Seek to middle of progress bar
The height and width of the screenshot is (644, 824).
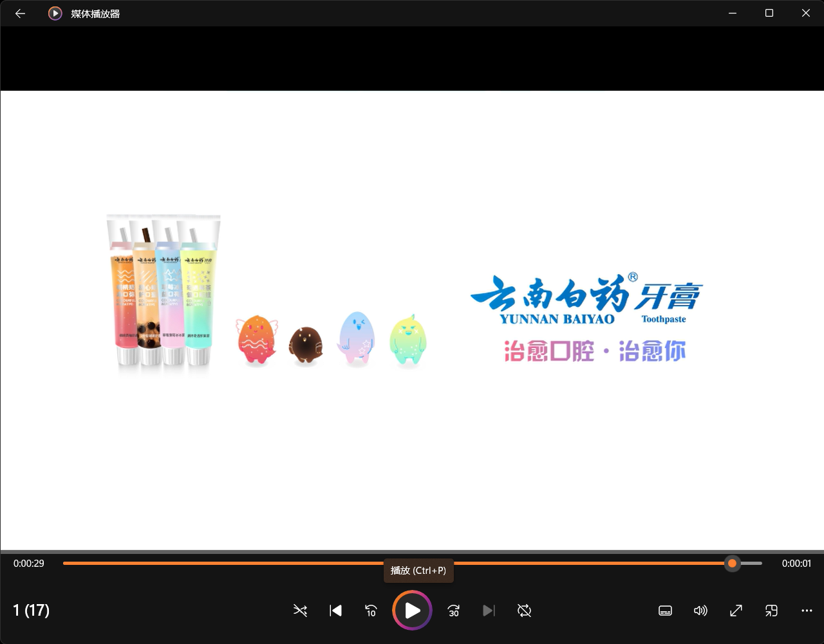(413, 564)
